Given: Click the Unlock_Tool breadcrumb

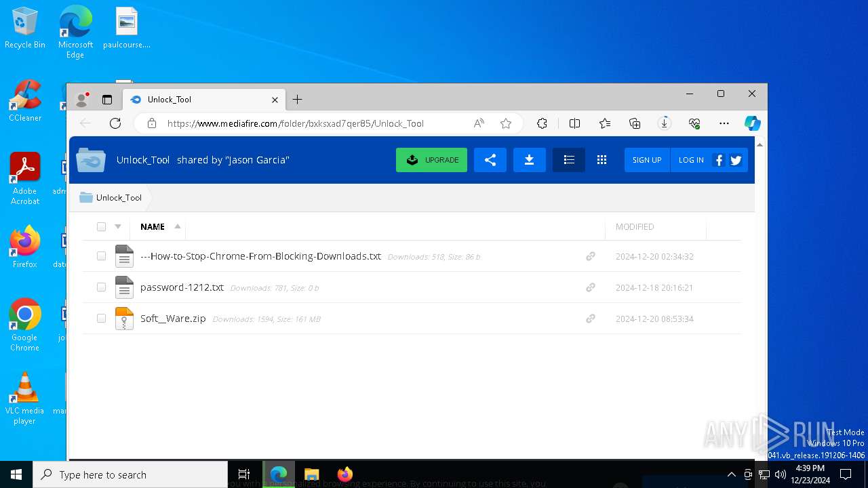Looking at the screenshot, I should pyautogui.click(x=119, y=198).
